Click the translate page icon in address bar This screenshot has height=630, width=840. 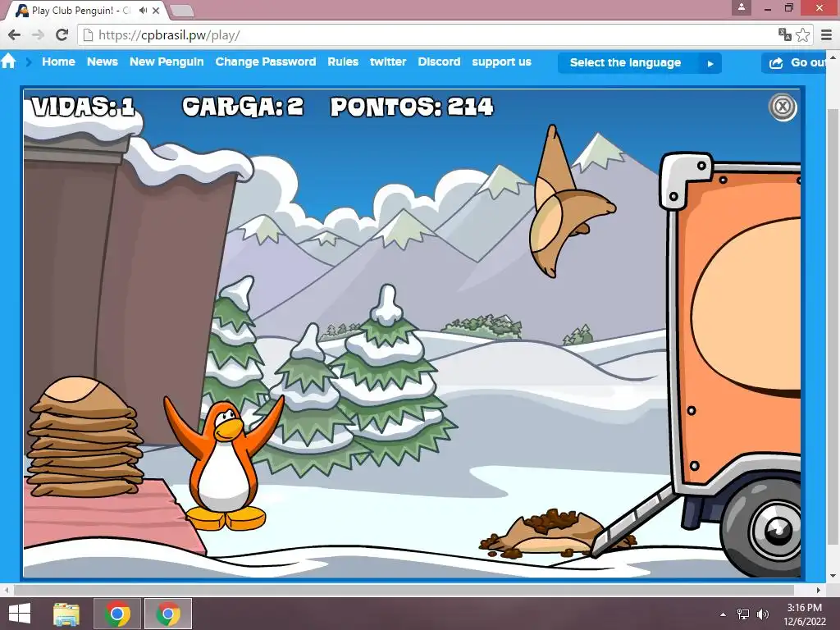785,34
